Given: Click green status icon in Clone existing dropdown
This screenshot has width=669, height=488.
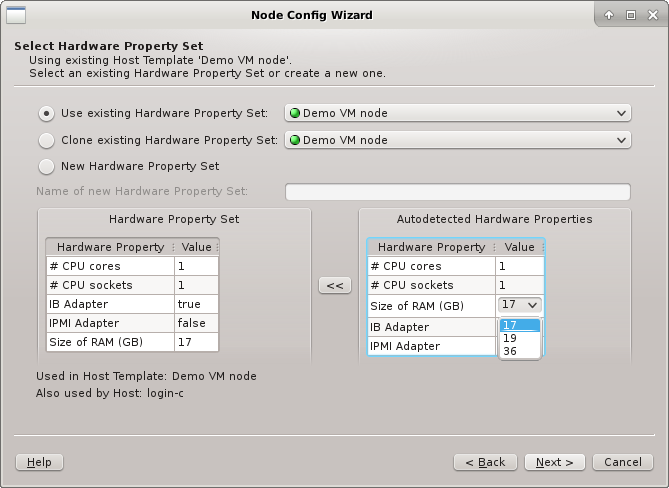Looking at the screenshot, I should [295, 140].
